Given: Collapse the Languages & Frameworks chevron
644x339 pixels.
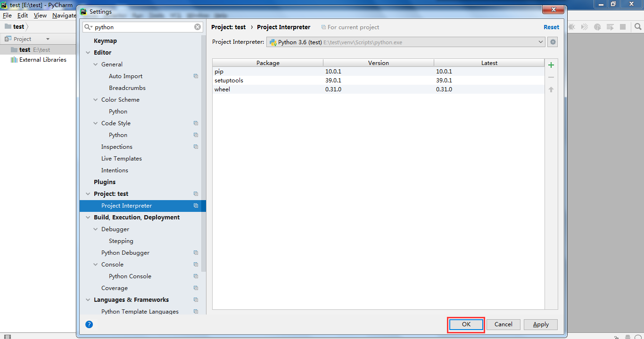Looking at the screenshot, I should (88, 300).
